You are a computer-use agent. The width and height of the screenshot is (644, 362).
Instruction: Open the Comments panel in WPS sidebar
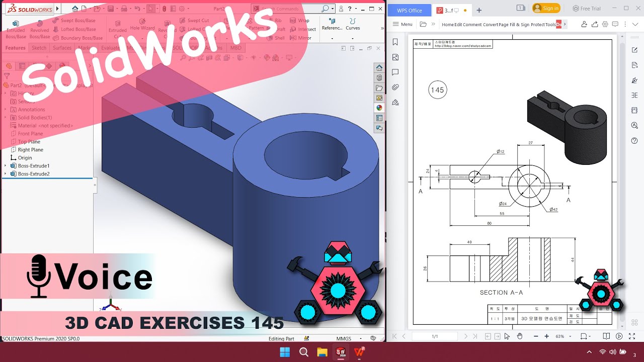[x=395, y=72]
